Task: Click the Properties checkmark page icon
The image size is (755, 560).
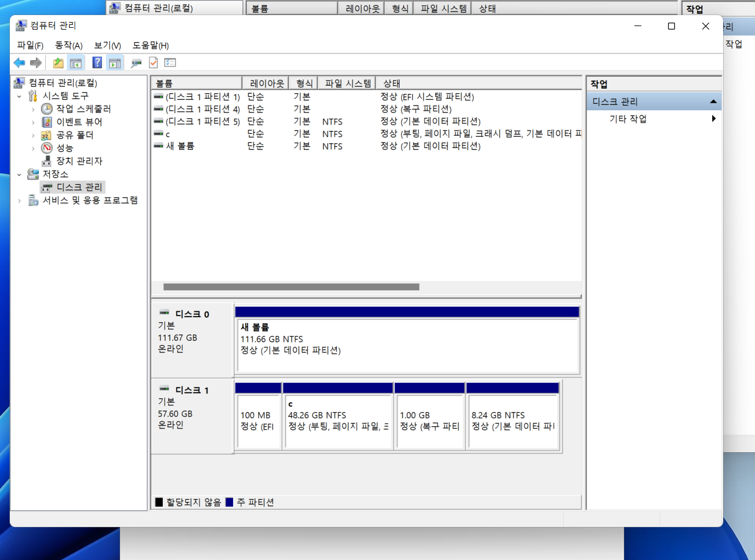Action: 154,63
